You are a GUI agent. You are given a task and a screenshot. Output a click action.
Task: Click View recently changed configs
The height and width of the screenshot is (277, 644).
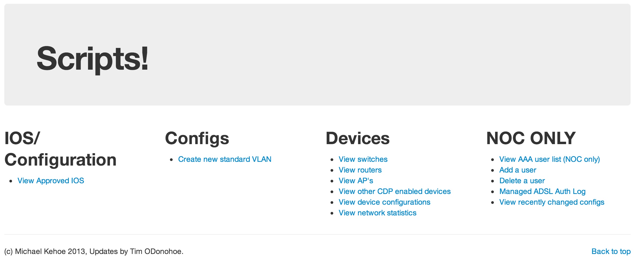[552, 202]
